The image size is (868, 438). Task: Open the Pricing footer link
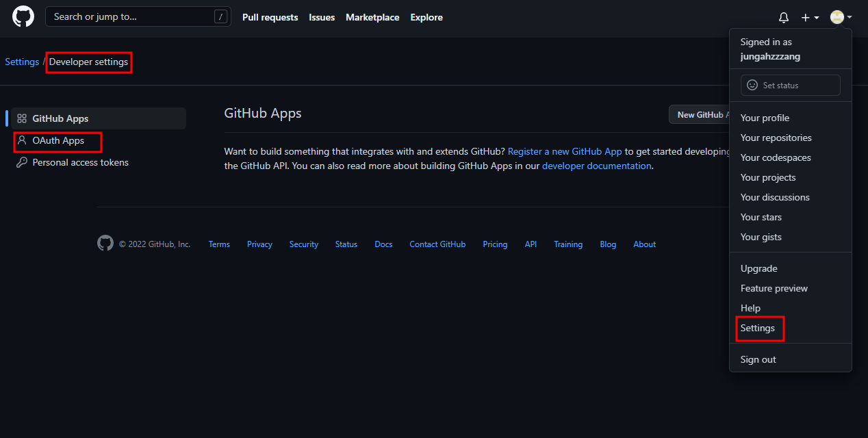[x=495, y=244]
